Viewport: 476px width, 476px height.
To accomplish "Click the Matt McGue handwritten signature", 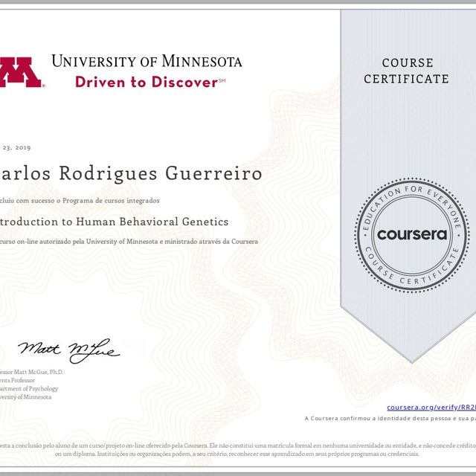I will (68, 350).
